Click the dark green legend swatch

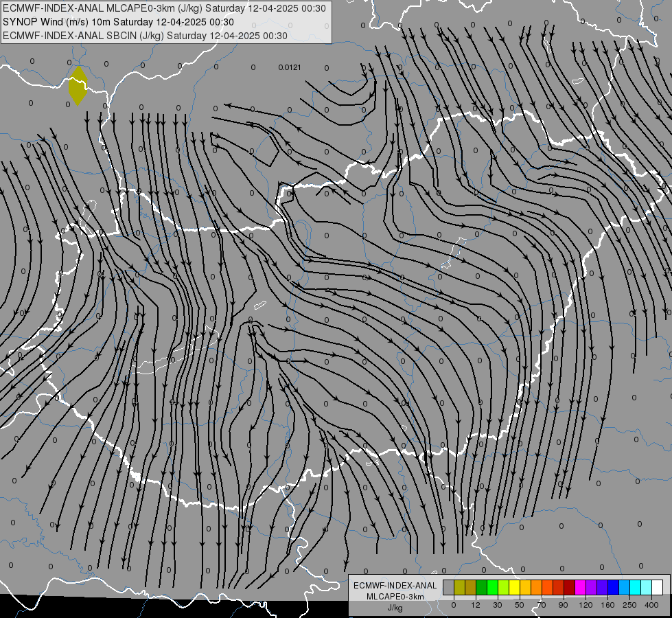click(x=482, y=587)
